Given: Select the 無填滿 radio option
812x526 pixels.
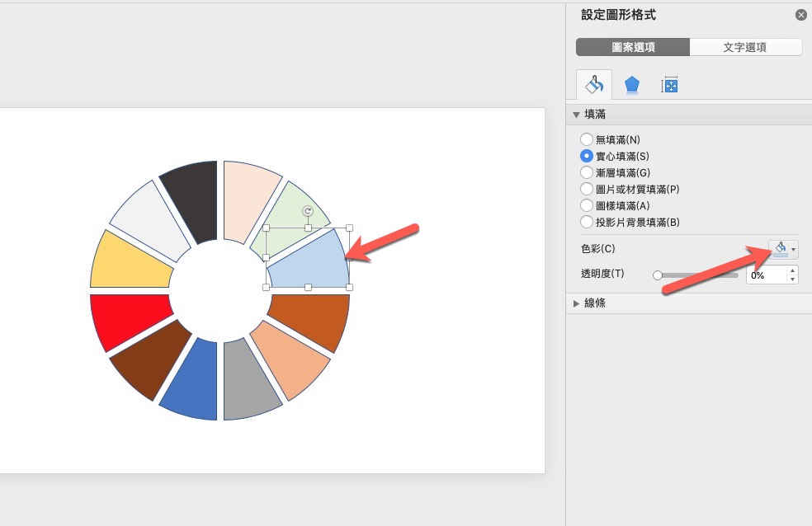Looking at the screenshot, I should [x=587, y=140].
